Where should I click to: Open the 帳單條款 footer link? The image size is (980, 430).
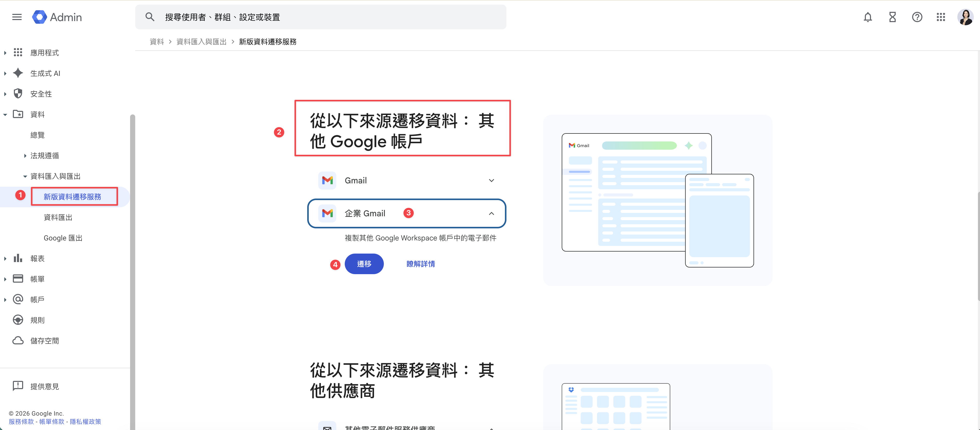(x=52, y=422)
